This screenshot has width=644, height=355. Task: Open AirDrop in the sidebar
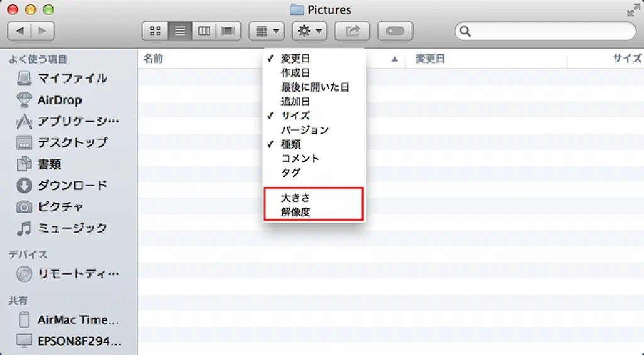(59, 100)
